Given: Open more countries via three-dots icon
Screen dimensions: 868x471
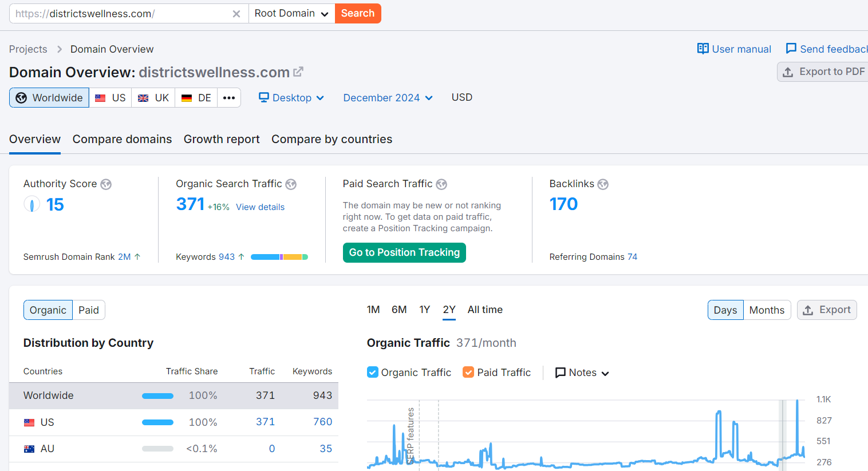Looking at the screenshot, I should [x=229, y=98].
